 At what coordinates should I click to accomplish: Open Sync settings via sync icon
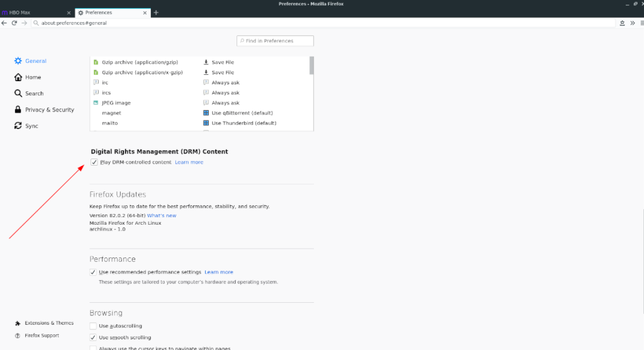click(x=18, y=126)
